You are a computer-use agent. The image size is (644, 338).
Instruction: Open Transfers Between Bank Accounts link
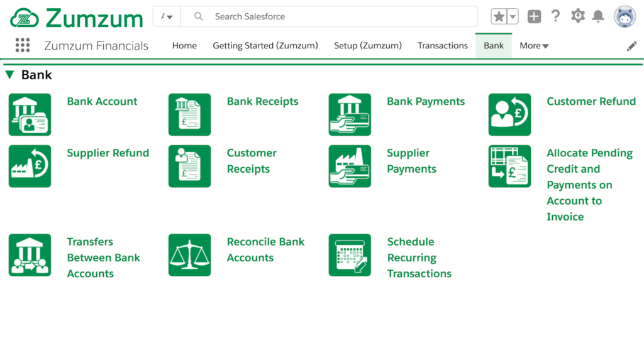tap(104, 258)
